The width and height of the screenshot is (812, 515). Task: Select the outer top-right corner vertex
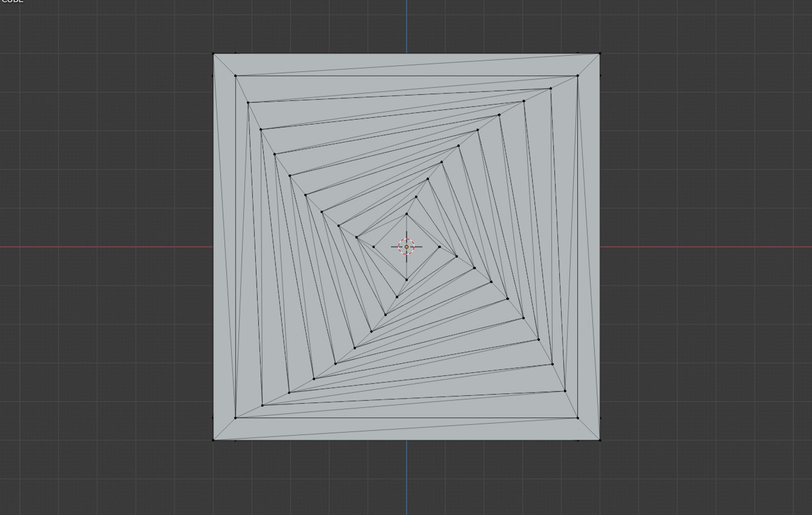coord(600,53)
